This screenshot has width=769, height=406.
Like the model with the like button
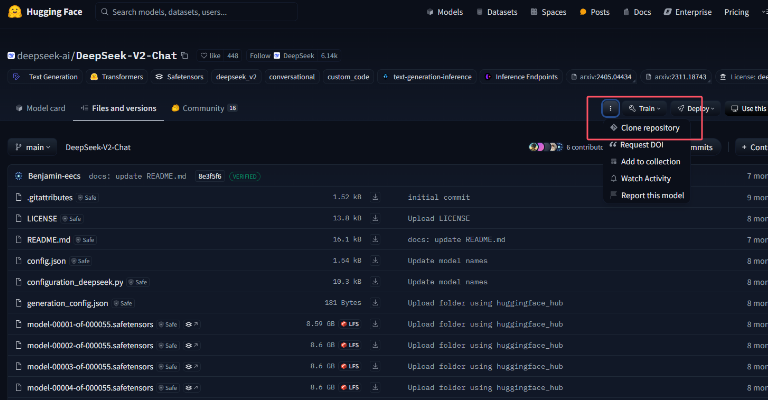coord(212,55)
